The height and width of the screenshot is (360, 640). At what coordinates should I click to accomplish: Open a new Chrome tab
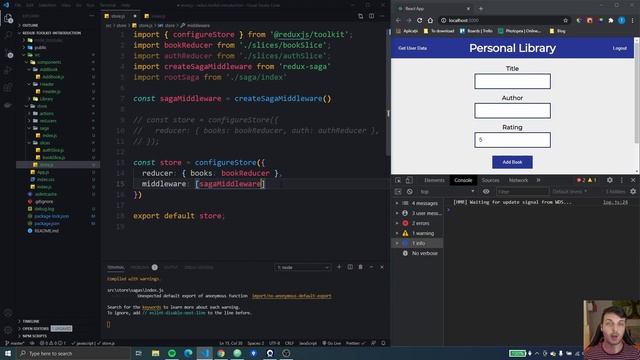[x=481, y=9]
